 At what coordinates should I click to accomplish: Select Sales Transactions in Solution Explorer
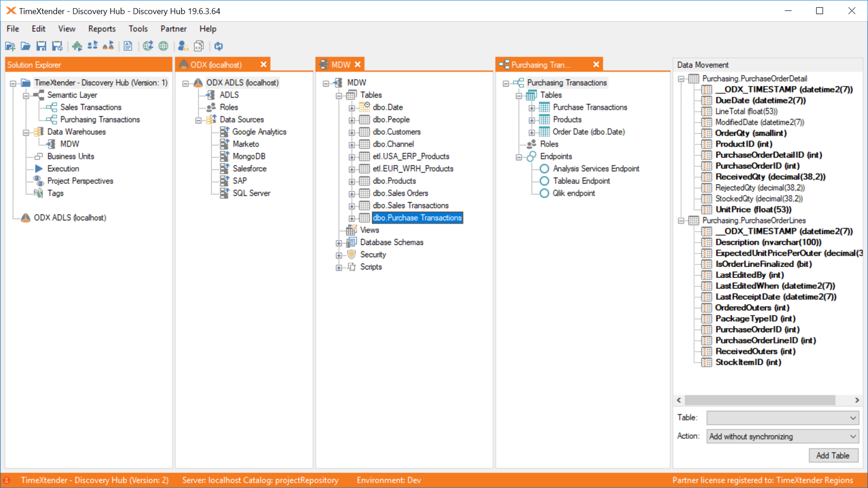pyautogui.click(x=91, y=107)
